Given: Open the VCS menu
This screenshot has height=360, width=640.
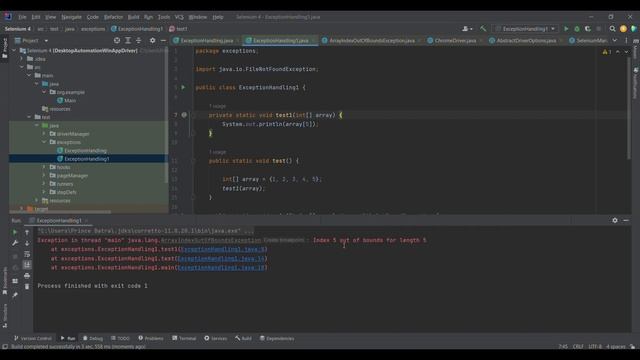Looking at the screenshot, I should [x=179, y=17].
